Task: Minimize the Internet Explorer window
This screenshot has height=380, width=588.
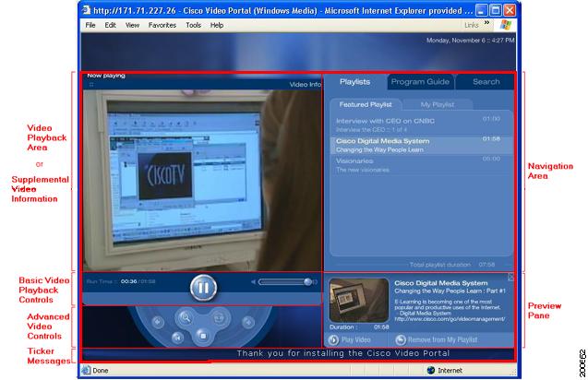Action: [482, 10]
